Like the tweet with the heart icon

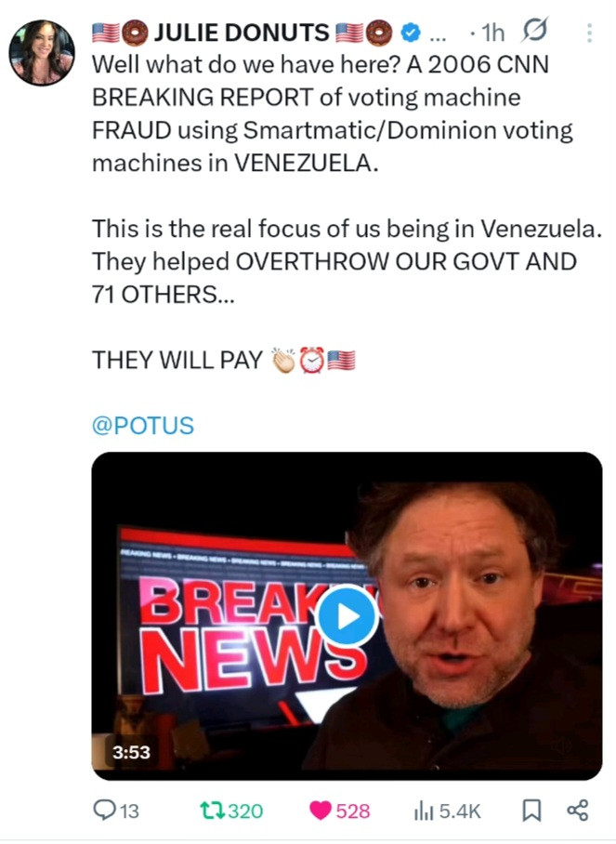click(321, 811)
